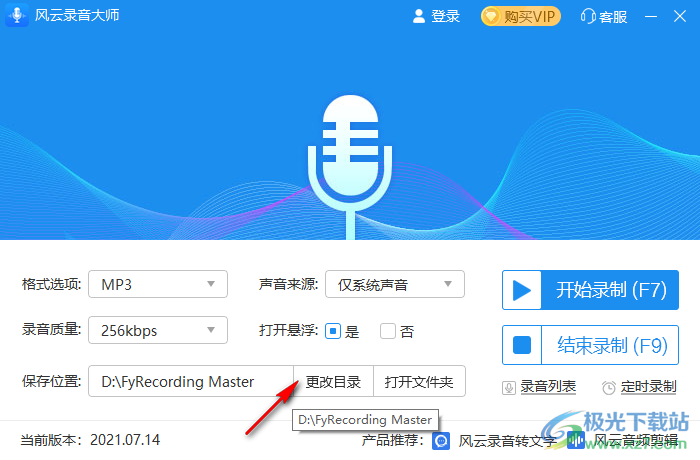Click the 风云录音转文字 chat bubble icon
Screen dimensions: 700x460
click(441, 441)
